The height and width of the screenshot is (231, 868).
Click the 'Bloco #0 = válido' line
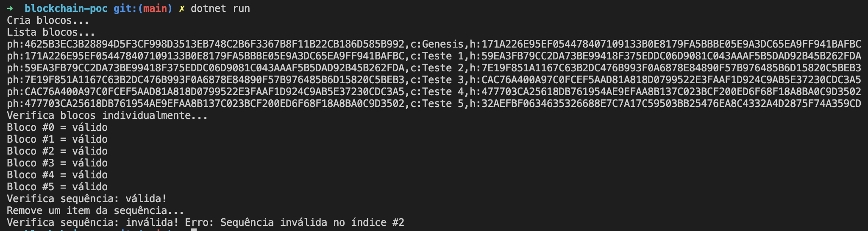pos(57,127)
